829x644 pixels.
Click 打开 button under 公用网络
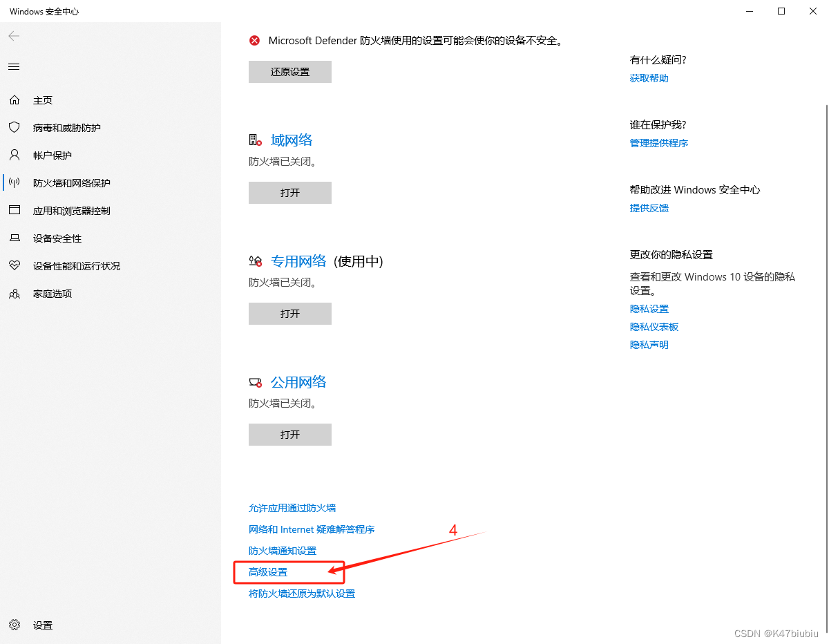[290, 435]
